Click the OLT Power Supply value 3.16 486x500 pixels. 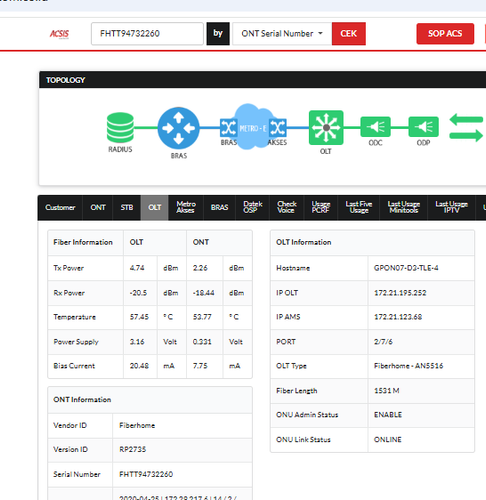[x=137, y=342]
